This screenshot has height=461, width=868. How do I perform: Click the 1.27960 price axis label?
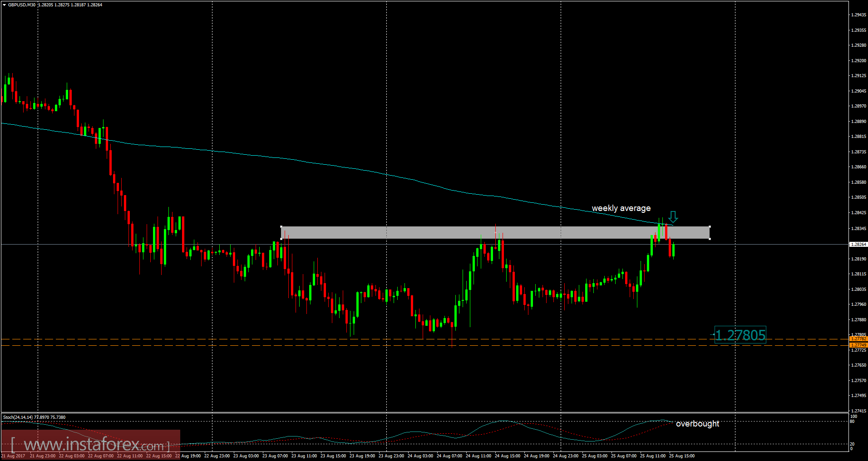(858, 304)
